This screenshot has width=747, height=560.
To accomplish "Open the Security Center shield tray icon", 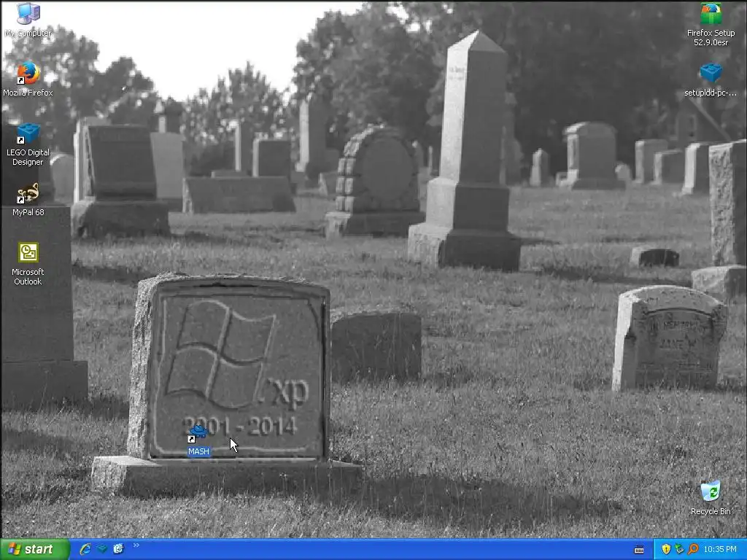I will point(666,549).
